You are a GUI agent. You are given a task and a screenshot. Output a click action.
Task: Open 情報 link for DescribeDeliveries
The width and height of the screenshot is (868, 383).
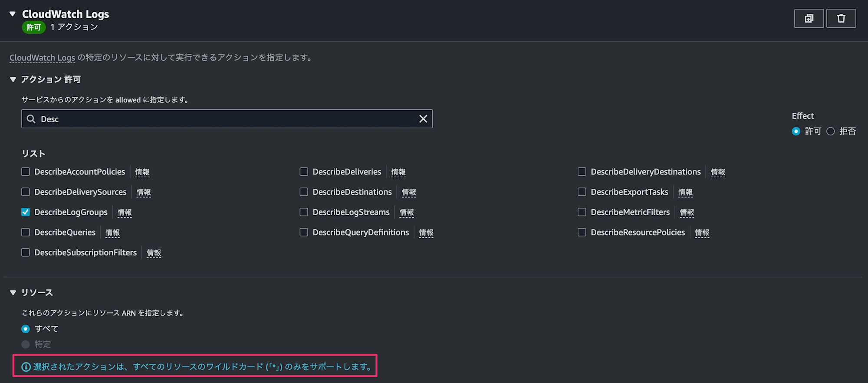[398, 172]
